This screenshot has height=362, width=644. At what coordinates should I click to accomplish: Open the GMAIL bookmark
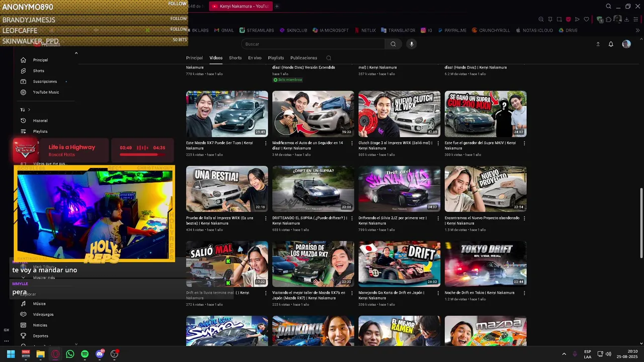click(224, 30)
